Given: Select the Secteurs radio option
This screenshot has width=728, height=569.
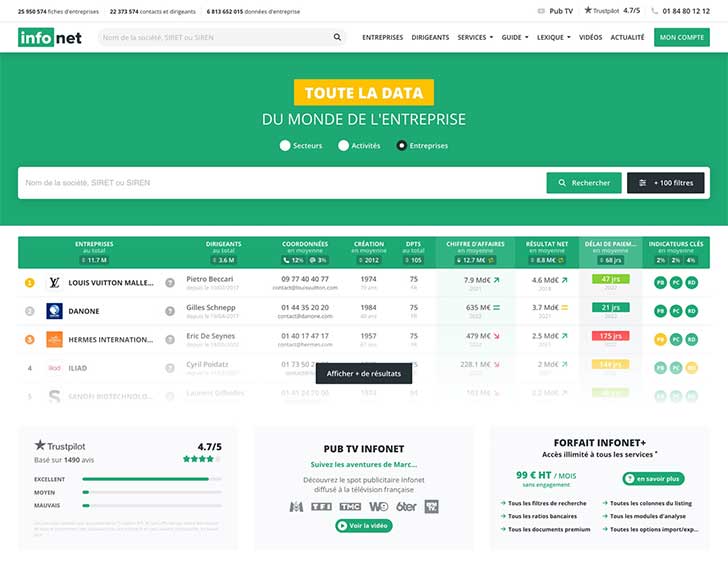Looking at the screenshot, I should pos(285,146).
